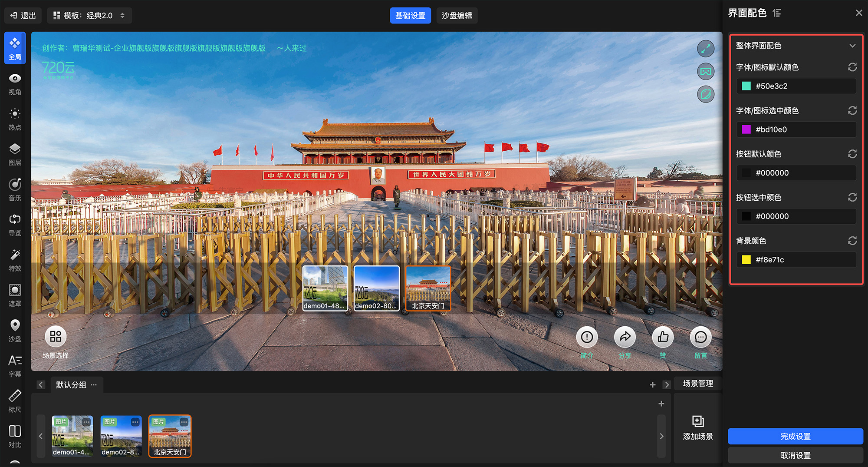Click the magenta 字体/图标选中颜色 swatch
Screen dimensions: 868x467
tap(746, 129)
